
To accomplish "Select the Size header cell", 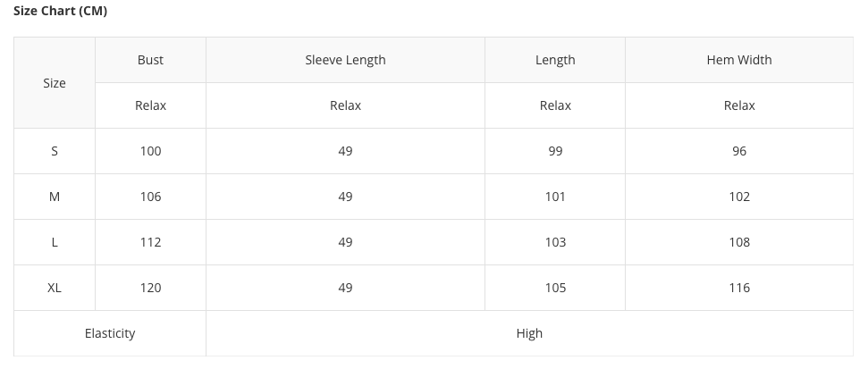I will point(55,83).
